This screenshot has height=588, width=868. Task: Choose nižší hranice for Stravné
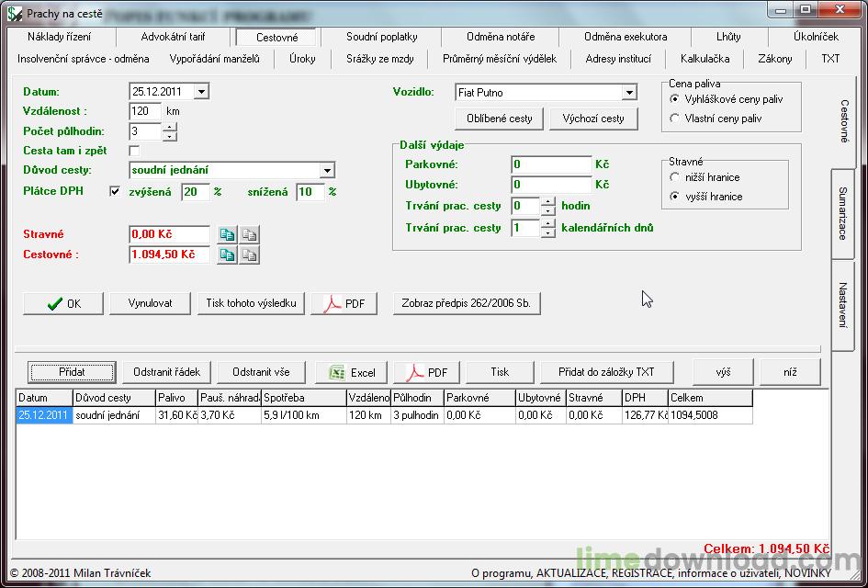tap(675, 177)
